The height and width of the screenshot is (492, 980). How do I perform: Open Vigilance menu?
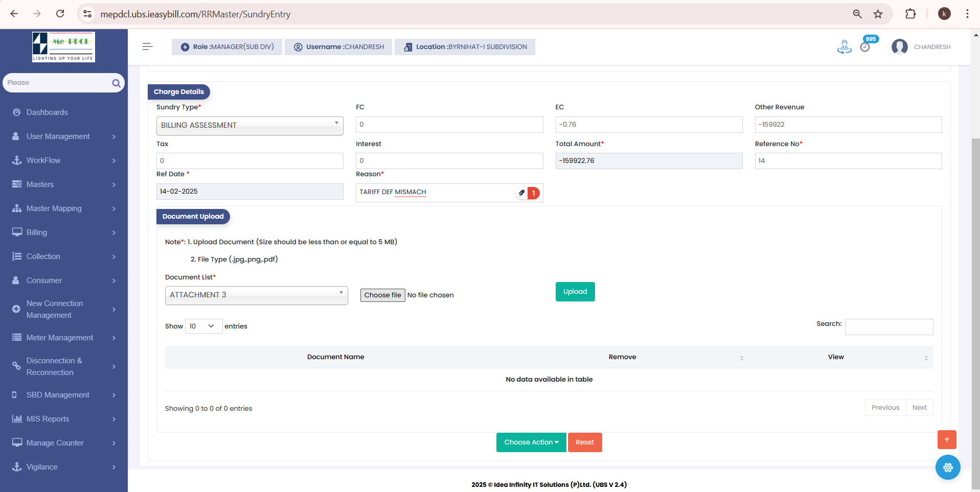(x=64, y=467)
